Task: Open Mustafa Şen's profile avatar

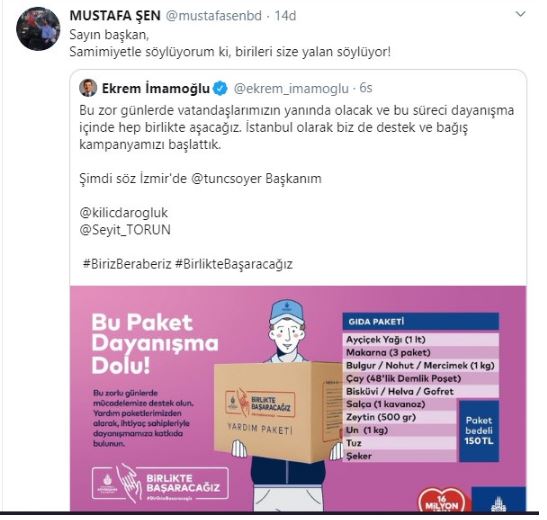Action: click(38, 29)
